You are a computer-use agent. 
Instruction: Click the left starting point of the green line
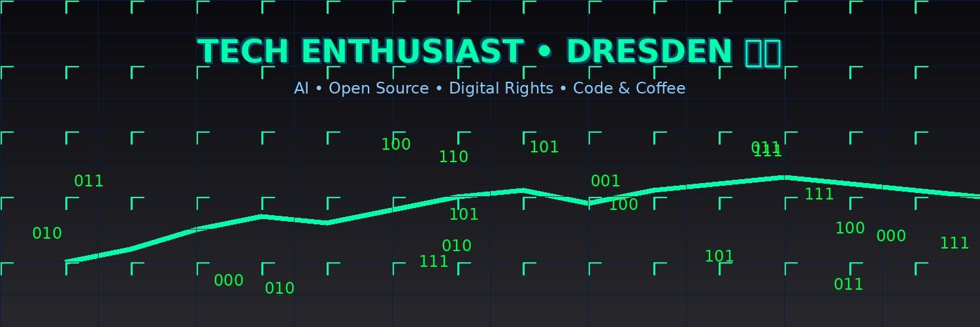point(67,261)
